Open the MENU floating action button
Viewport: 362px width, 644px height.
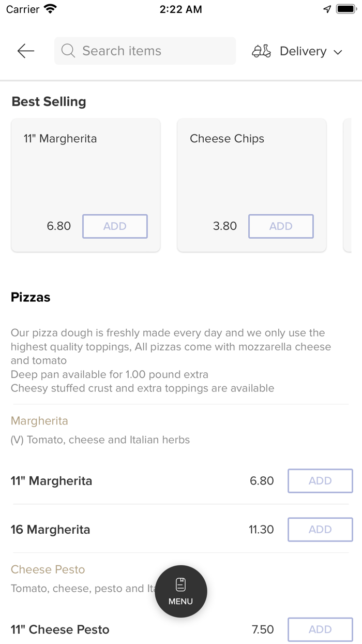[180, 591]
